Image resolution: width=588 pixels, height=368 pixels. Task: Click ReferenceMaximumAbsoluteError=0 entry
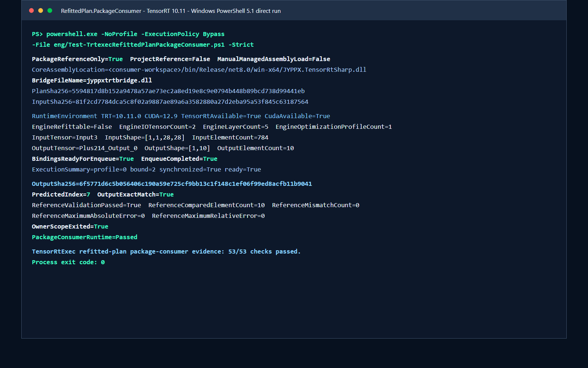tap(88, 216)
